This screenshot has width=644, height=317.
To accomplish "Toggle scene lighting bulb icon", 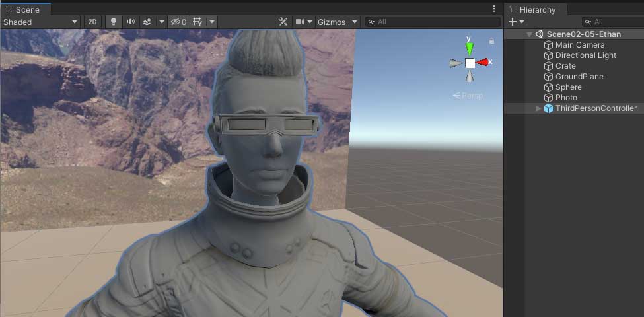I will [x=114, y=22].
